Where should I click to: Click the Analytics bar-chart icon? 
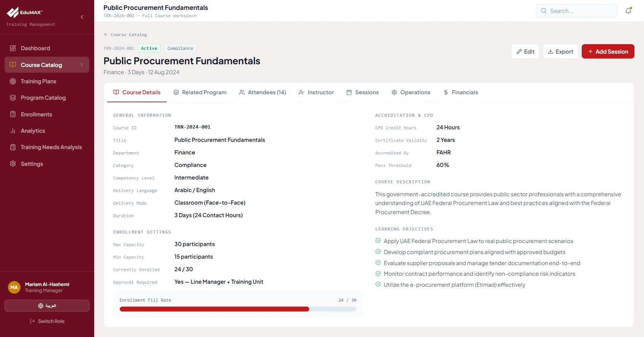pyautogui.click(x=13, y=131)
